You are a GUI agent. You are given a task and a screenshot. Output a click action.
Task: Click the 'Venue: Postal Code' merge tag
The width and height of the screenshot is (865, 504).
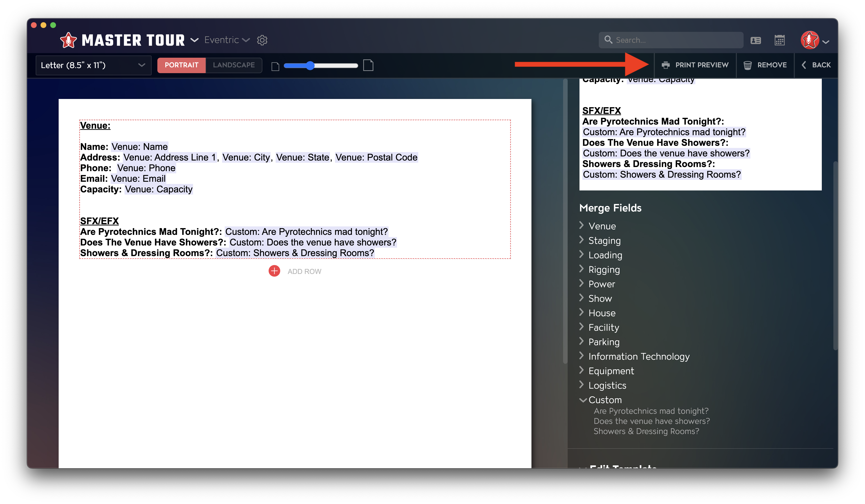(x=376, y=157)
